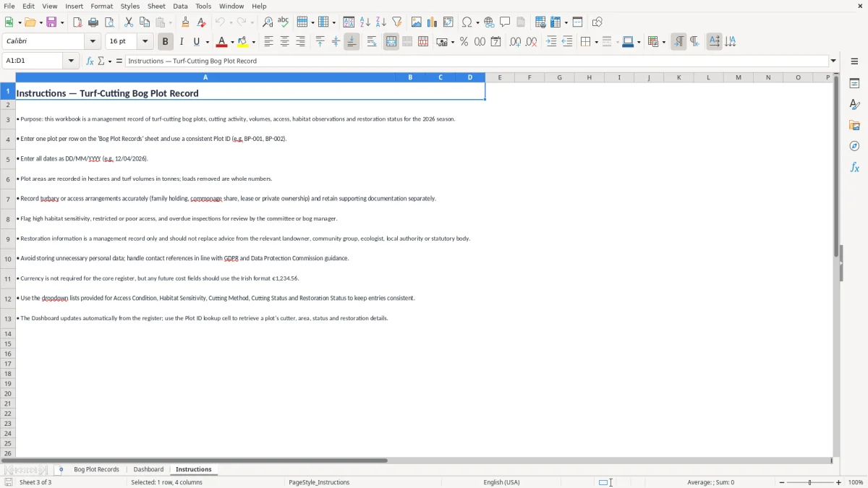Apply the yellow background color swatch
The height and width of the screenshot is (488, 868).
tap(243, 42)
